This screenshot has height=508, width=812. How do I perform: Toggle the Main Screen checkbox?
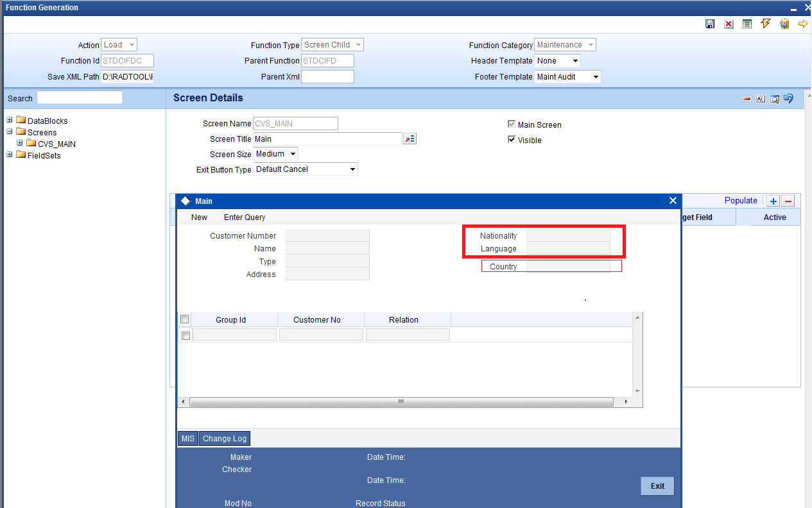point(512,124)
